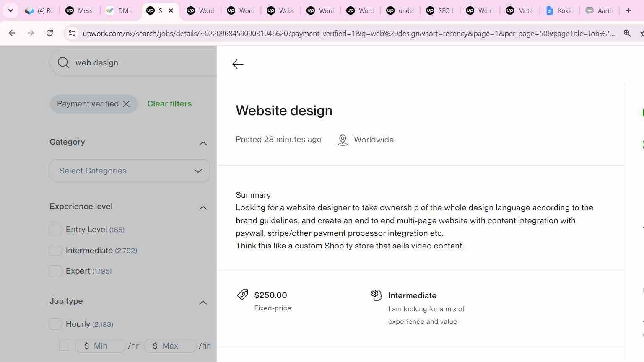644x362 pixels.
Task: Click the zoom magnifier icon in address bar
Action: (x=627, y=33)
